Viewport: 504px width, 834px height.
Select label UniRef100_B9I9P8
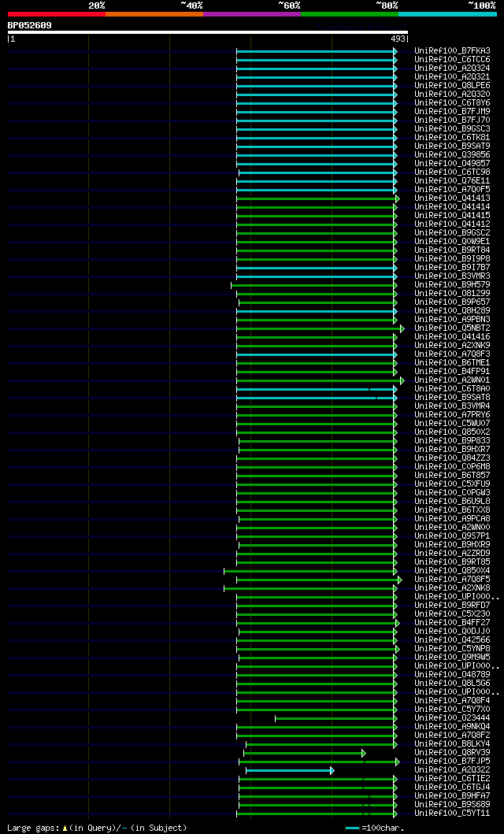tap(453, 258)
